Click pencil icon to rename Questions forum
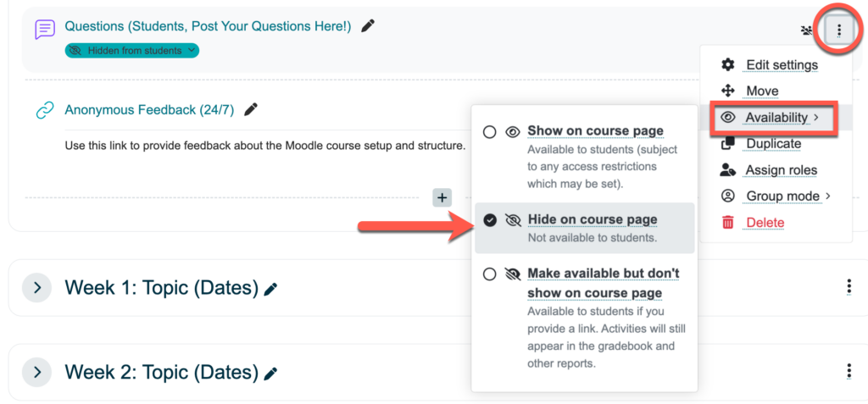 (x=367, y=26)
